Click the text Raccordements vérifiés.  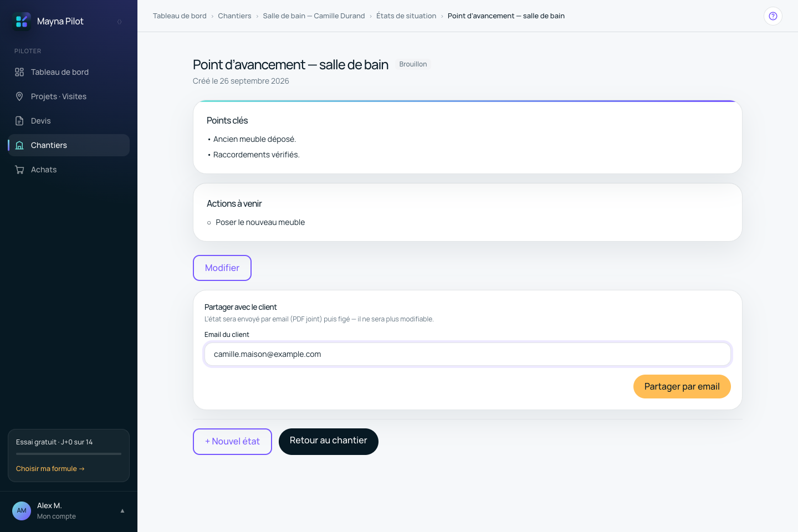pos(257,155)
